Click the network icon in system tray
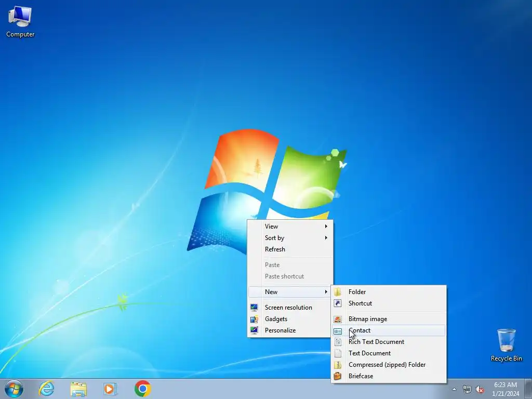Screen dimensions: 532x399 coord(467,389)
